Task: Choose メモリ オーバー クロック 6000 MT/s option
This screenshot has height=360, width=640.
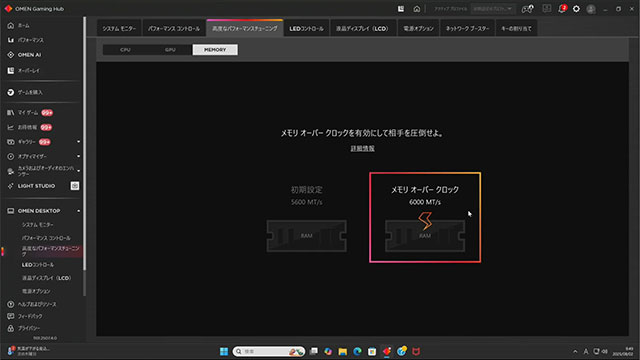Action: (425, 217)
